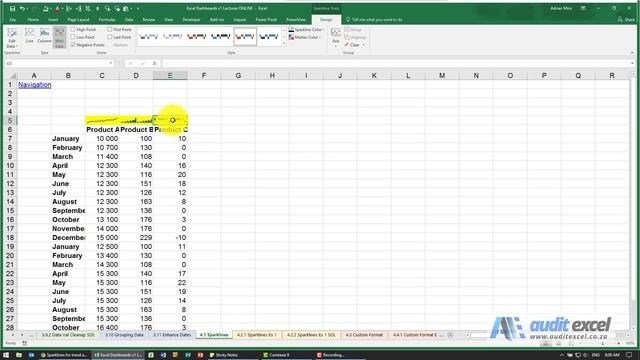The height and width of the screenshot is (360, 640).
Task: Click the vertical scrollbar down arrow
Action: (x=633, y=328)
